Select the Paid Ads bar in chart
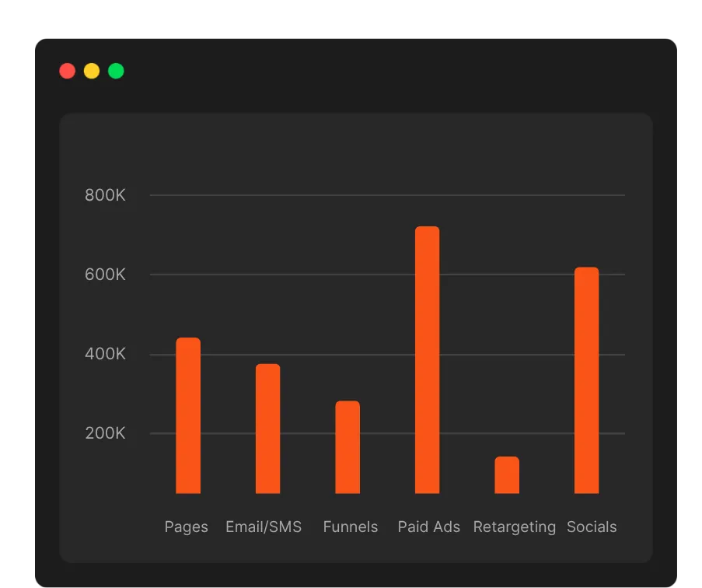702x588 pixels. point(427,359)
